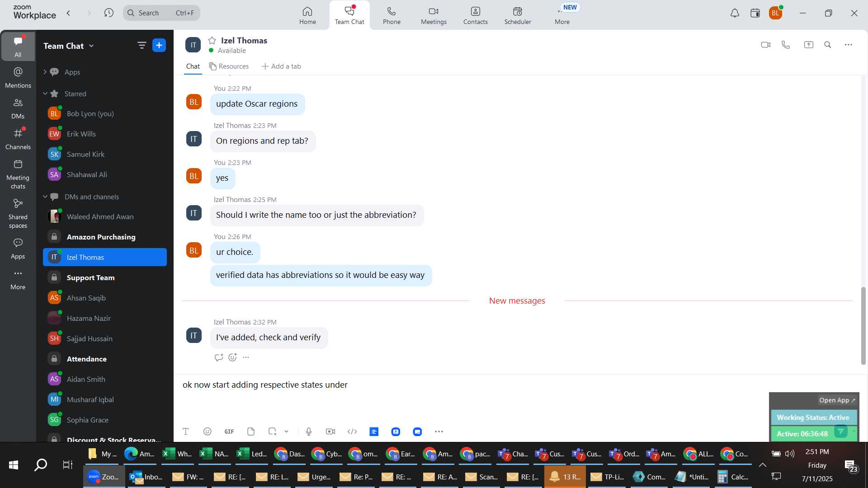Open Inbox Outlook taskbar item
The image size is (868, 488).
click(x=146, y=477)
